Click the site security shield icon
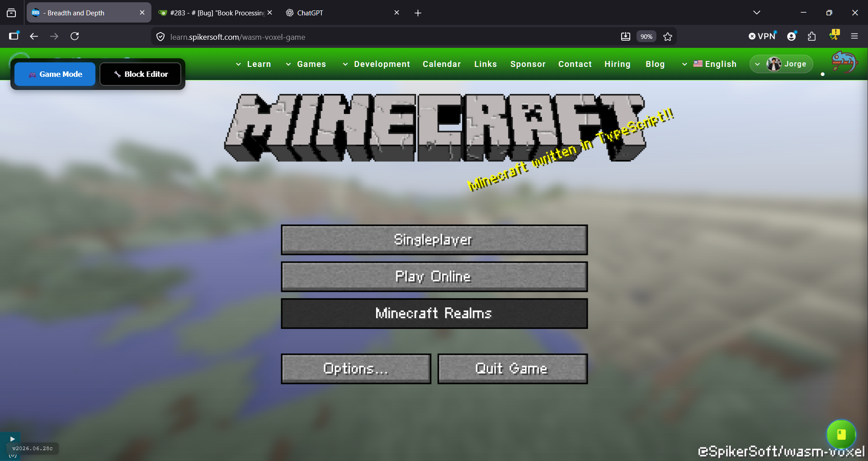 point(160,37)
